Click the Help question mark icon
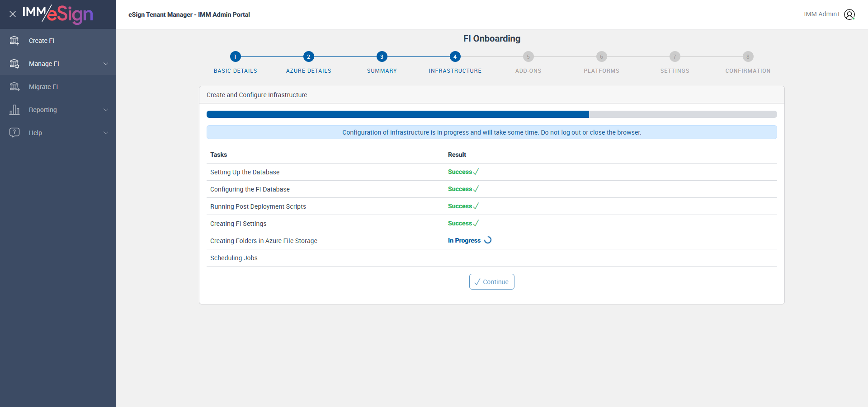Image resolution: width=868 pixels, height=407 pixels. point(14,132)
